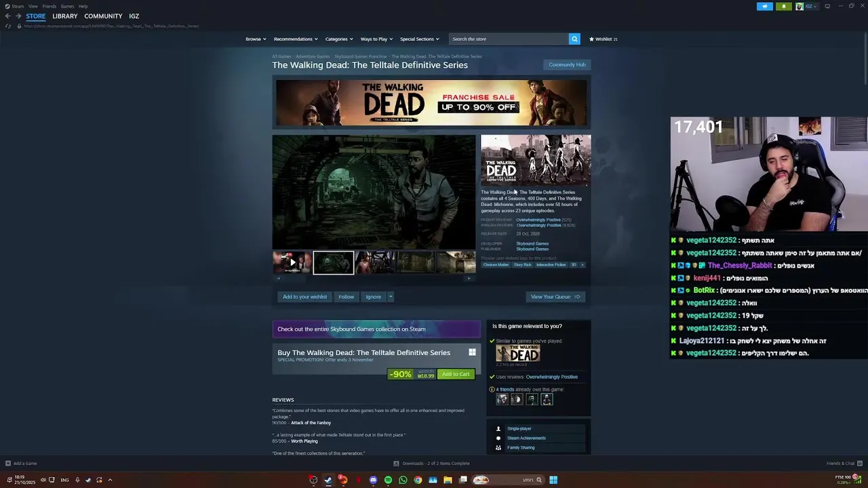The width and height of the screenshot is (868, 488).
Task: Click first friend avatar owning this game
Action: click(x=502, y=399)
